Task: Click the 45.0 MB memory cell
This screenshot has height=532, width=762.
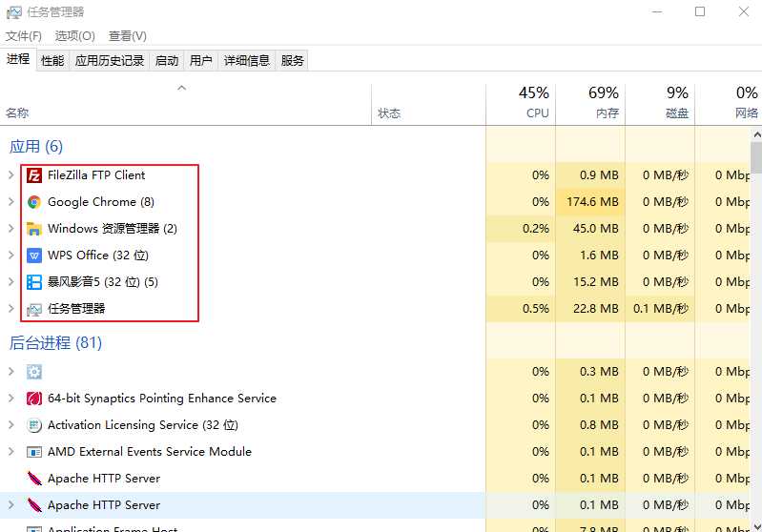Action: pos(590,229)
